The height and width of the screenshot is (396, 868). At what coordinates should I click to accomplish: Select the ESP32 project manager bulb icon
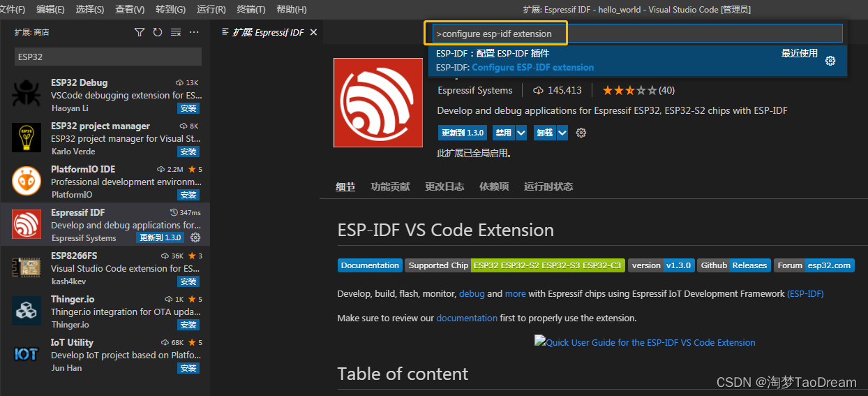(27, 138)
